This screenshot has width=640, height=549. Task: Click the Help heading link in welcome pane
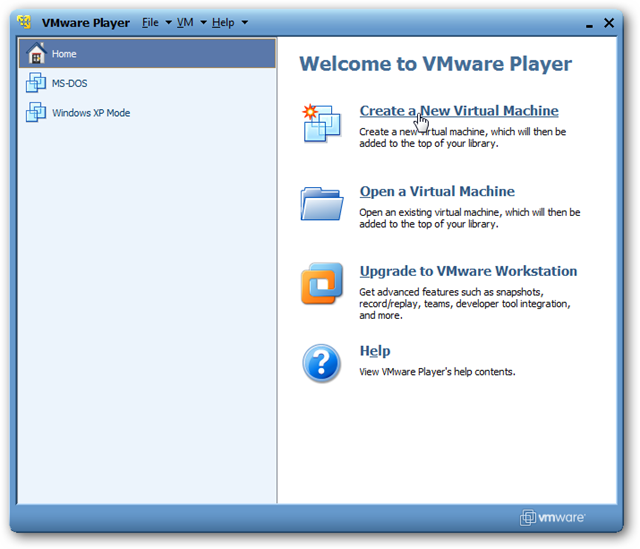tap(375, 351)
